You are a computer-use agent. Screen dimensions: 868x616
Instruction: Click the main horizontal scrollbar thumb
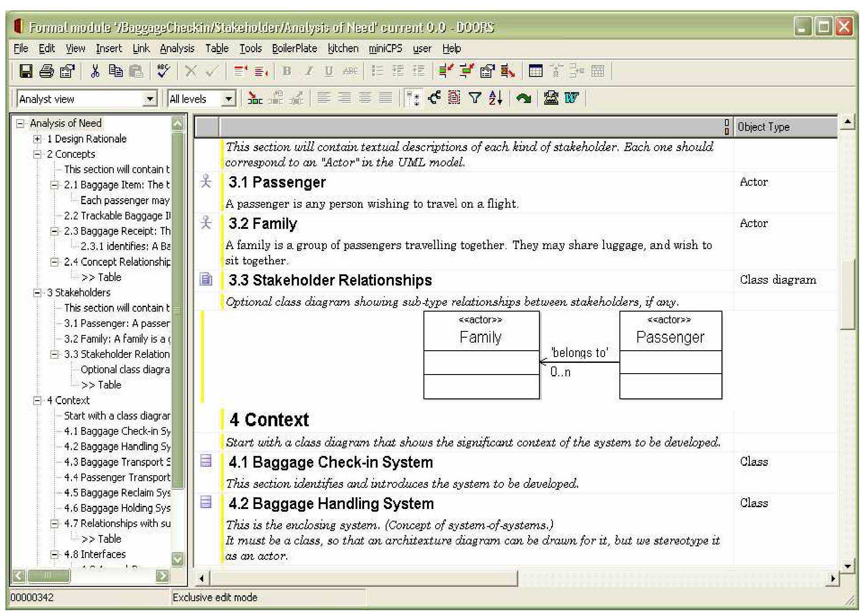[x=364, y=579]
